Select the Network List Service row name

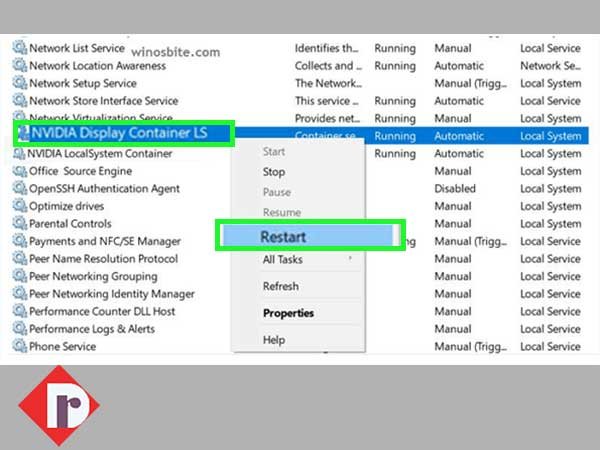click(77, 48)
